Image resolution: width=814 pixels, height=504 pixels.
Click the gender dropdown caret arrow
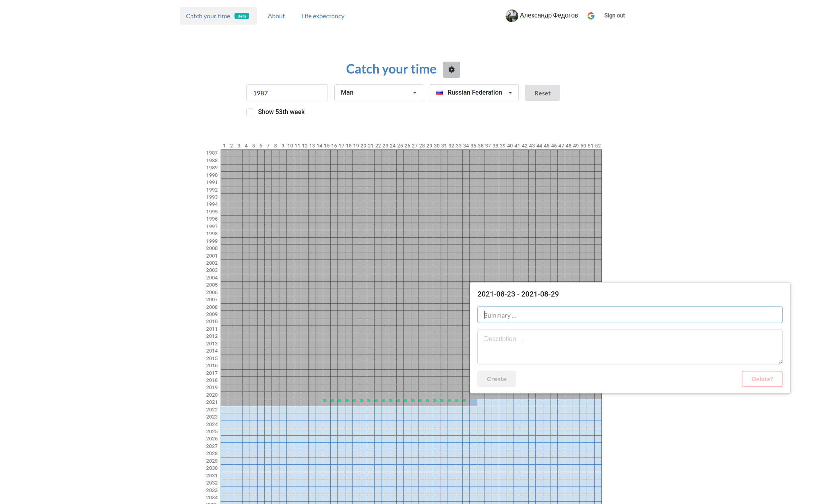click(x=415, y=93)
